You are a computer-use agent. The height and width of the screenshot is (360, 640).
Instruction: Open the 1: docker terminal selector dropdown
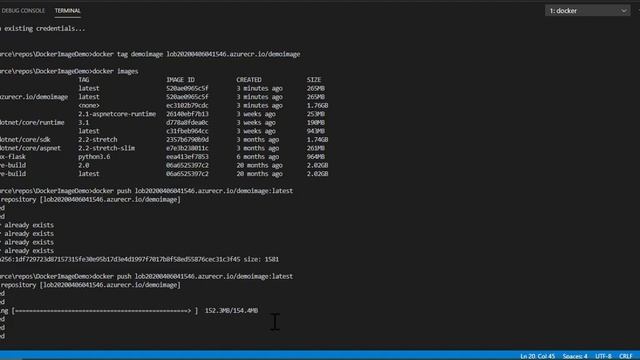587,11
